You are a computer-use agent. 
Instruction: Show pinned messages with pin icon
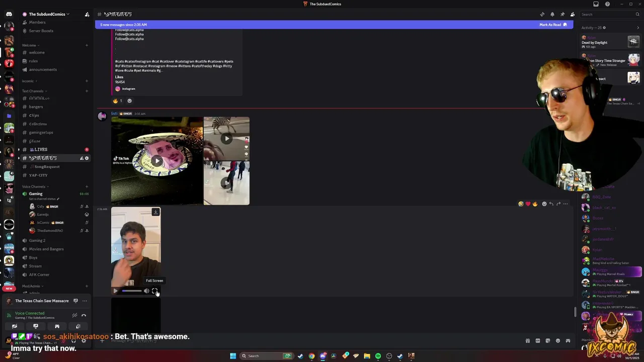click(562, 14)
